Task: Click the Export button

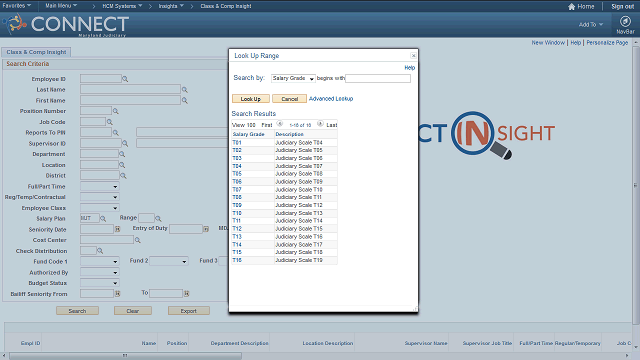Action: coord(189,311)
